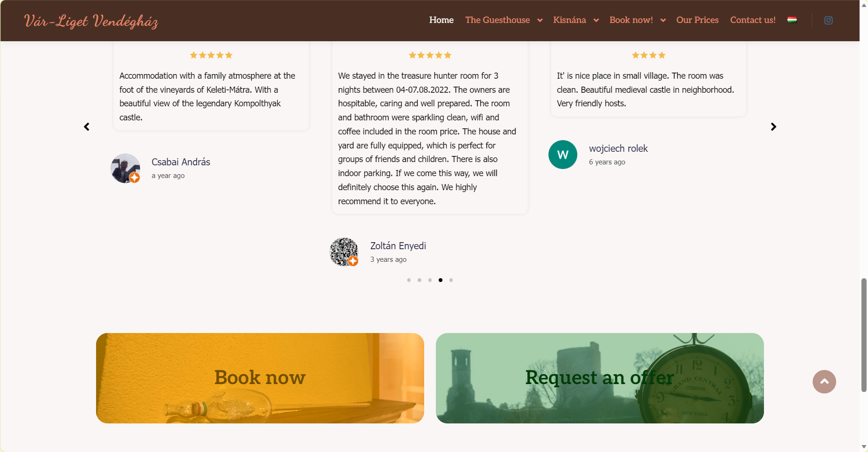Show previous review with left arrow
868x452 pixels.
[x=87, y=127]
